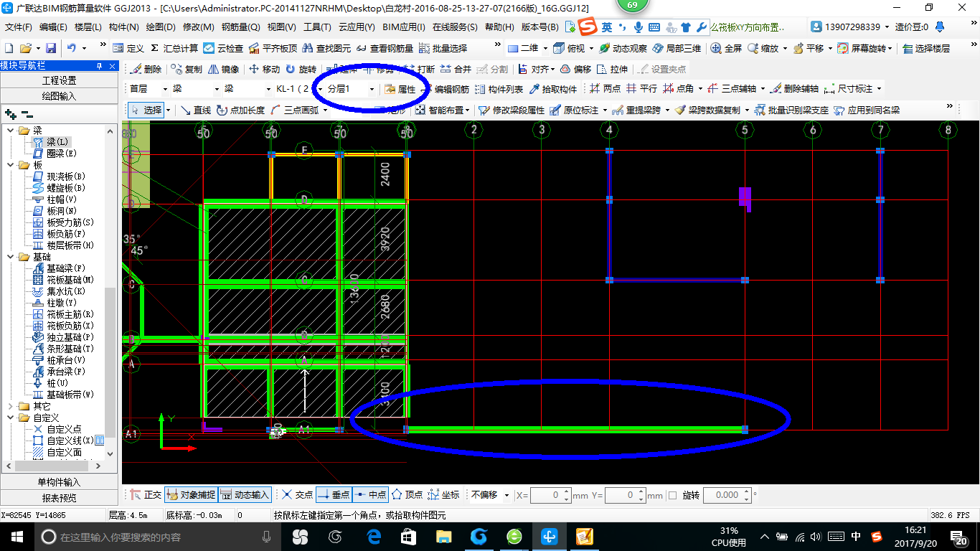Choose 直线 line drawing tool
Viewport: 980px width, 551px height.
tap(195, 110)
